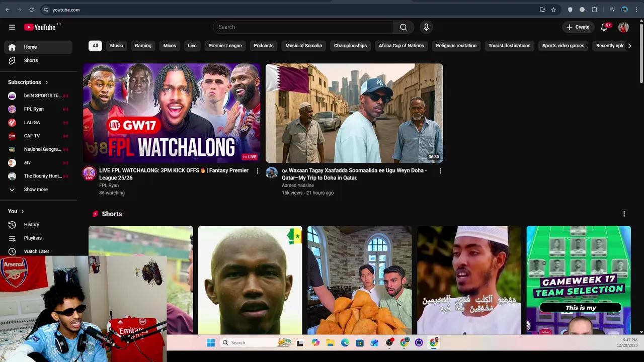The width and height of the screenshot is (644, 362).
Task: Click the Create button
Action: tap(578, 27)
